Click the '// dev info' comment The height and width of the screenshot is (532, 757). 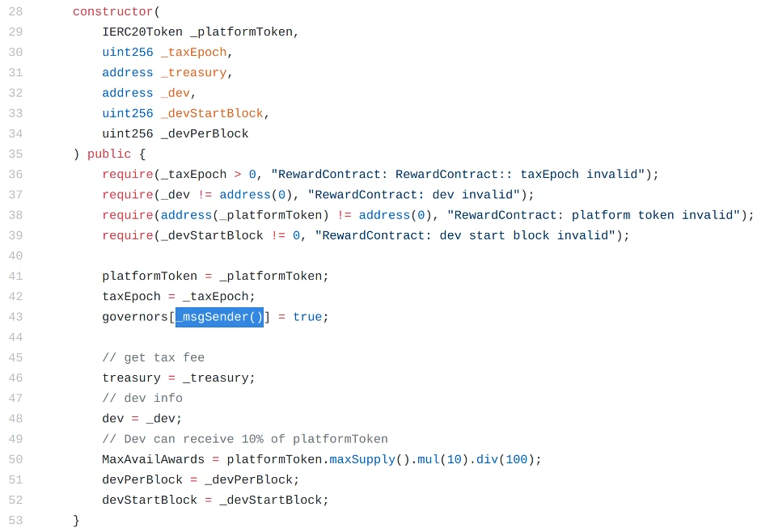(142, 398)
